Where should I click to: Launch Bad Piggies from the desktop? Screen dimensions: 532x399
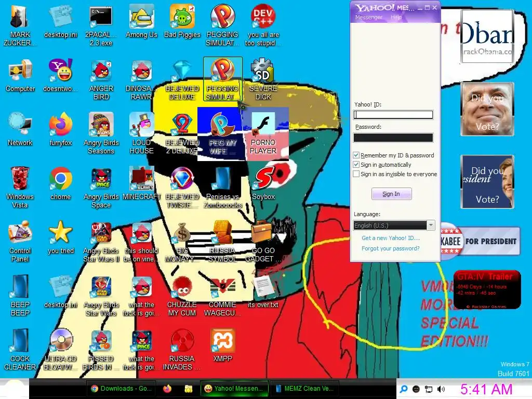pos(182,22)
